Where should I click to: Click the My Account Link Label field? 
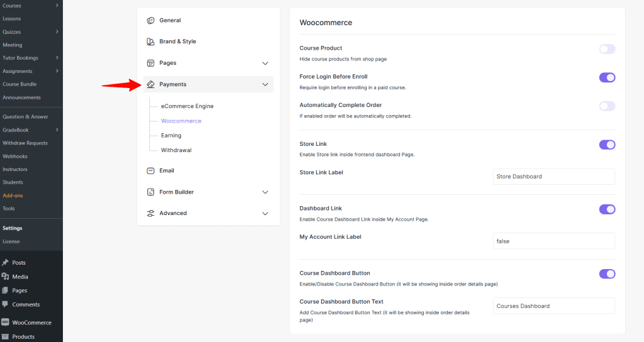(x=553, y=241)
